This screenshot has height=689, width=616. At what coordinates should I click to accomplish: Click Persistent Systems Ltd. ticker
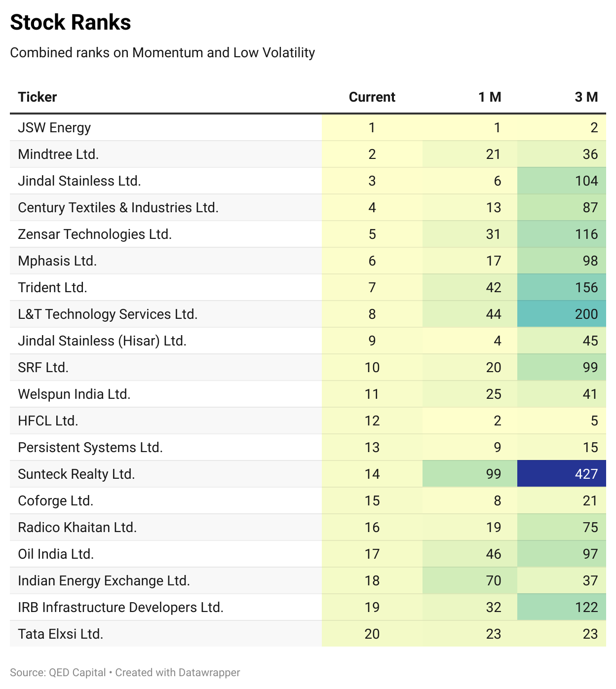(x=90, y=447)
